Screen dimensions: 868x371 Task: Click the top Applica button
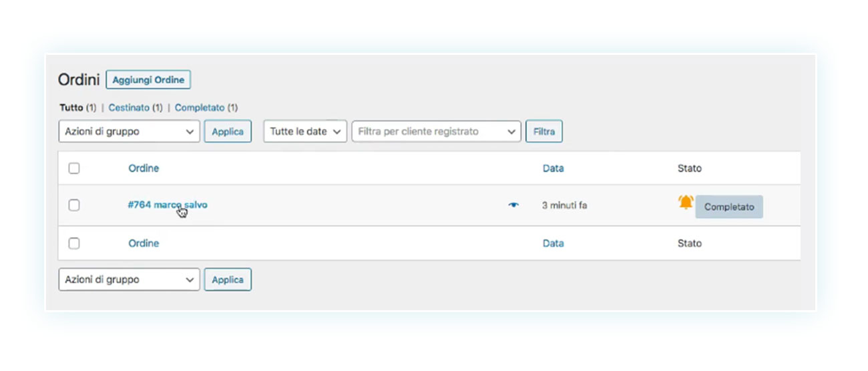[x=228, y=132]
